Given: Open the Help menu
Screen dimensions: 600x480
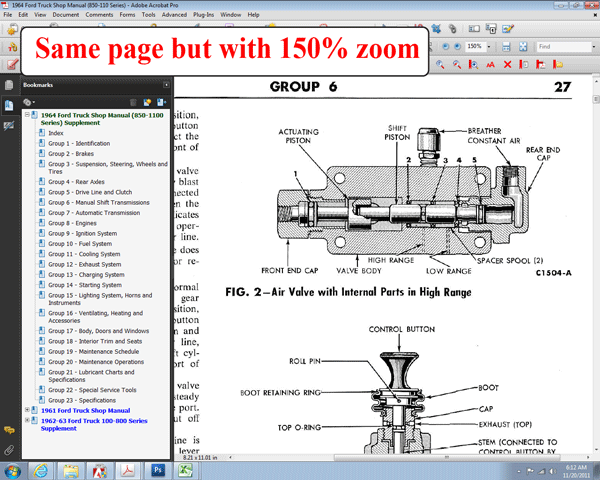Looking at the screenshot, I should pyautogui.click(x=253, y=15).
